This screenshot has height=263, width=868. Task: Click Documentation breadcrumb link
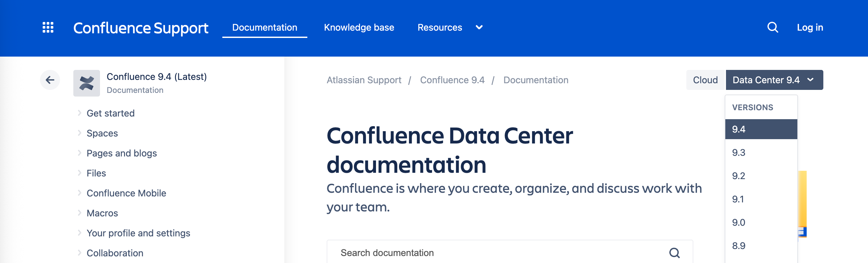click(536, 80)
